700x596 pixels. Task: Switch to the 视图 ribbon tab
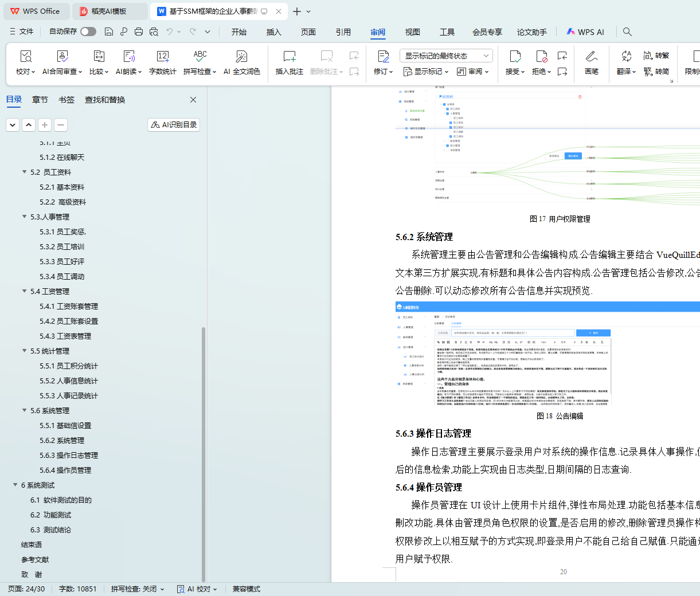[x=412, y=32]
